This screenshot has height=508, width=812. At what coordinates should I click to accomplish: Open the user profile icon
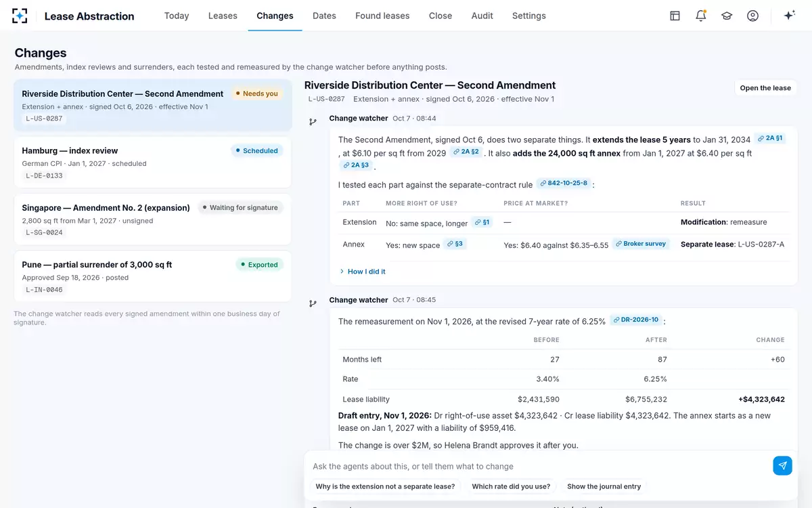pyautogui.click(x=752, y=16)
